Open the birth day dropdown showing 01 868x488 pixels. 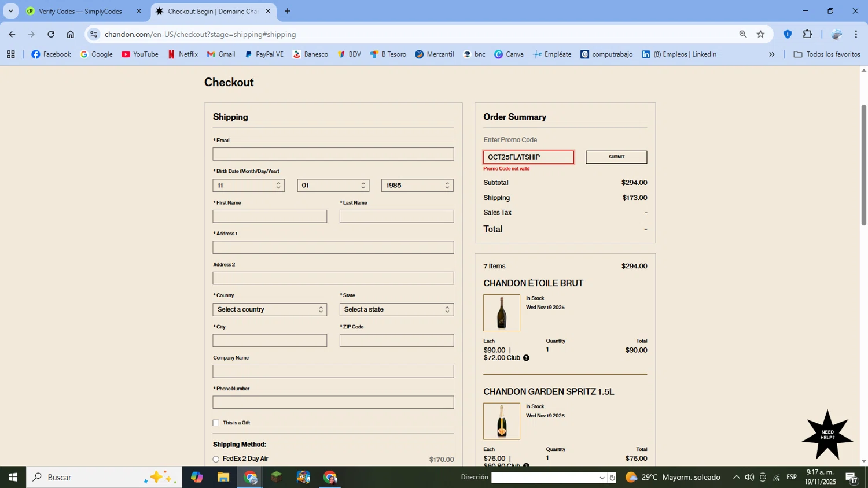(x=333, y=186)
